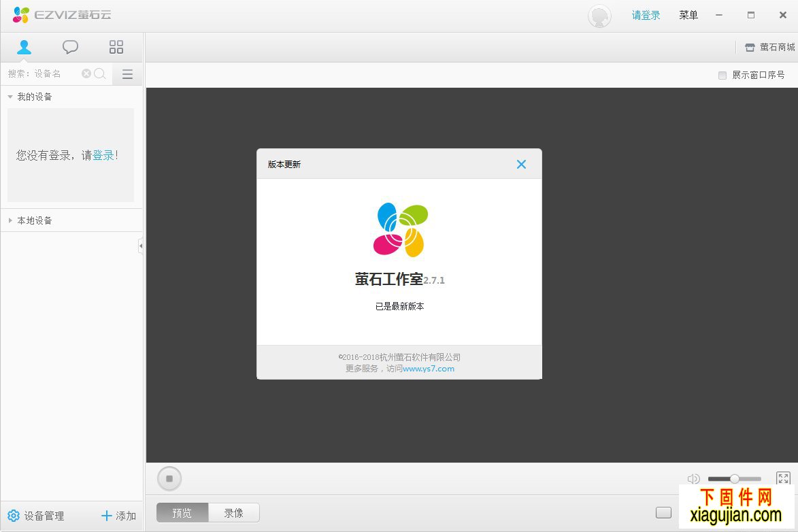Image resolution: width=798 pixels, height=532 pixels.
Task: Collapse the 我的设备 section
Action: click(10, 97)
